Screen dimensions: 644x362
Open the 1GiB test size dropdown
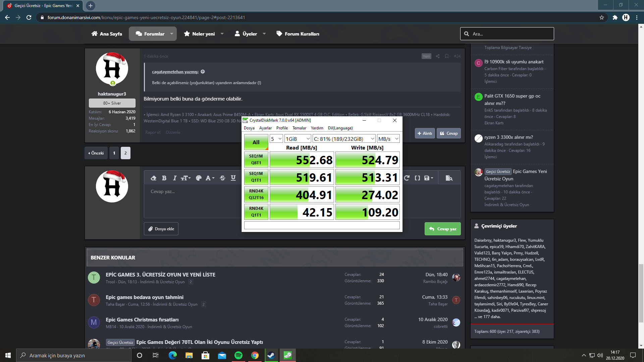click(298, 139)
